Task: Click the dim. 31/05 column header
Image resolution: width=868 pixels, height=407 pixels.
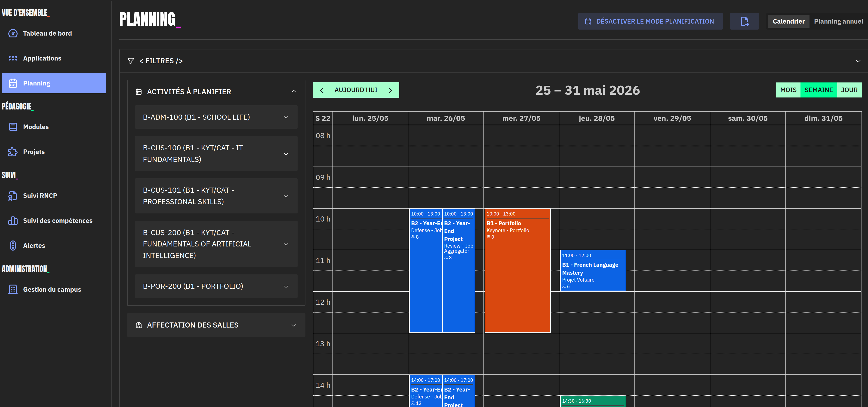Action: (x=823, y=118)
